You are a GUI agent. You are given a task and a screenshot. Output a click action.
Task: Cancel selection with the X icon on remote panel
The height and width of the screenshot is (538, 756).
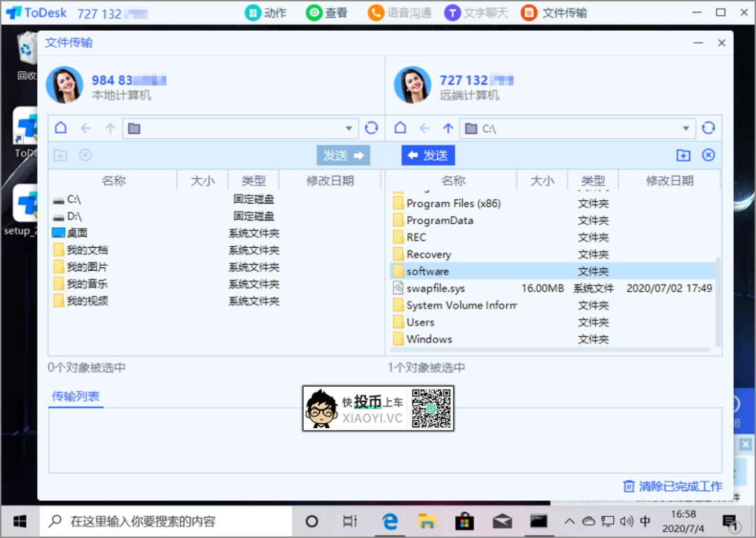(708, 155)
